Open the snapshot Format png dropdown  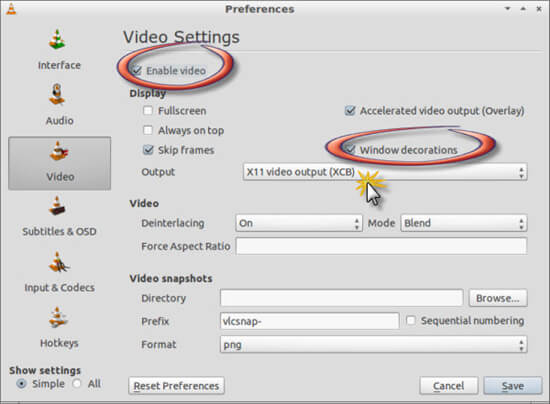(x=374, y=344)
